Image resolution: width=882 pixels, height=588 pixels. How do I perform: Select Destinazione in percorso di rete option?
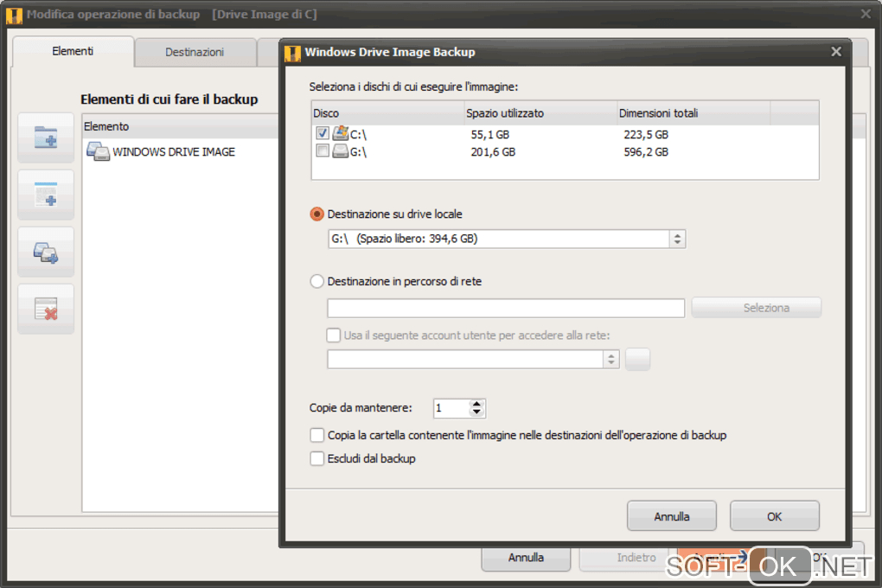pos(316,281)
